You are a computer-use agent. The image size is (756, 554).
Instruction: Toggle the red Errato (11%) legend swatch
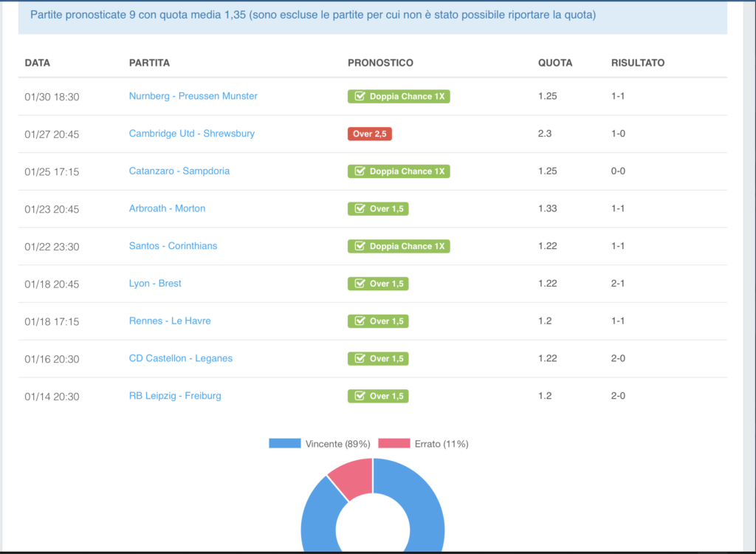[394, 443]
